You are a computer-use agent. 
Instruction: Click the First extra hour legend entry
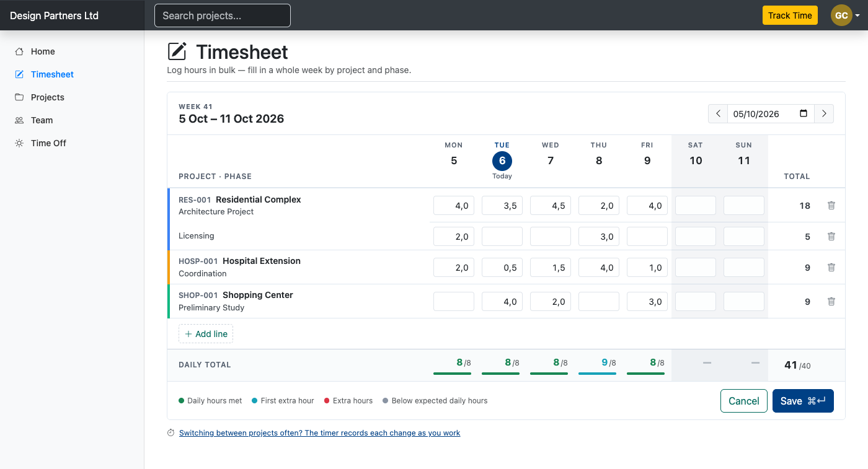[x=284, y=401]
